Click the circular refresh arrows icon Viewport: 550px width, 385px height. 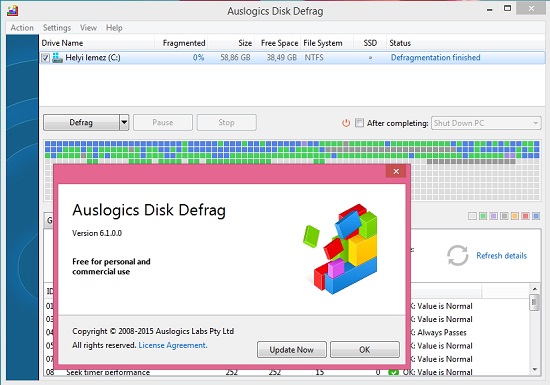pos(457,255)
